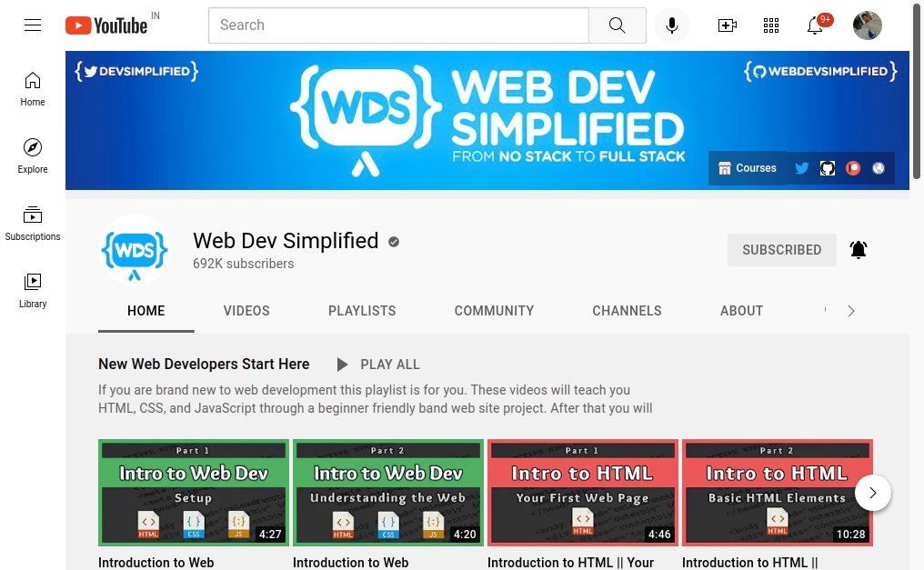
Task: Visit the channel's GitHub icon on the banner
Action: point(827,167)
